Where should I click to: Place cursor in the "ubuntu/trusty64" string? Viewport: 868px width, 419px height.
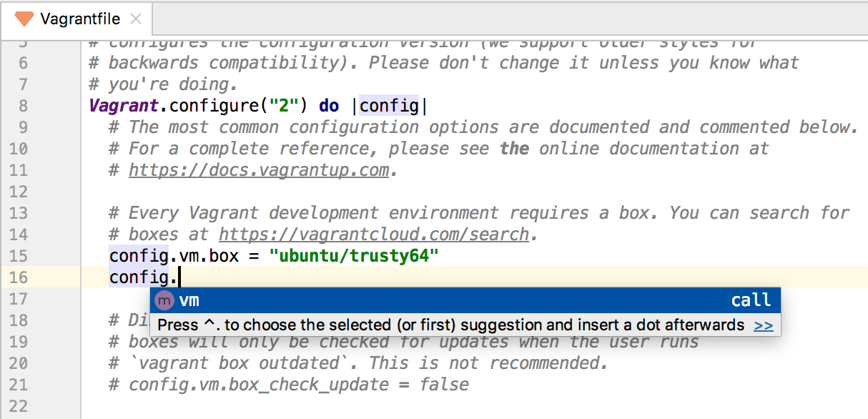click(x=354, y=256)
